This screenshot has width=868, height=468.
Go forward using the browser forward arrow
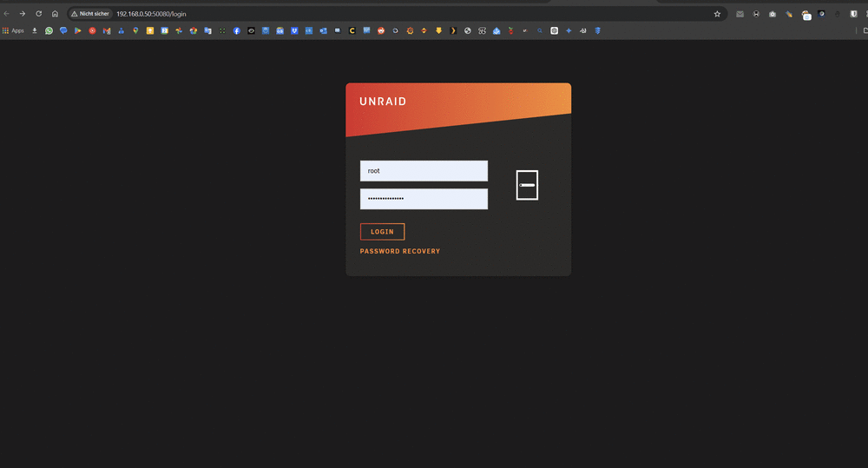pos(23,14)
